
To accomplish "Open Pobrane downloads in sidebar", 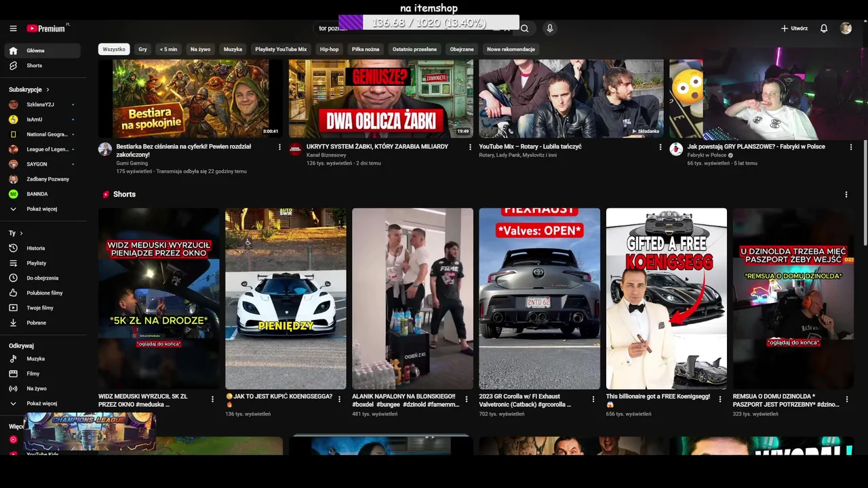I will coord(42,323).
